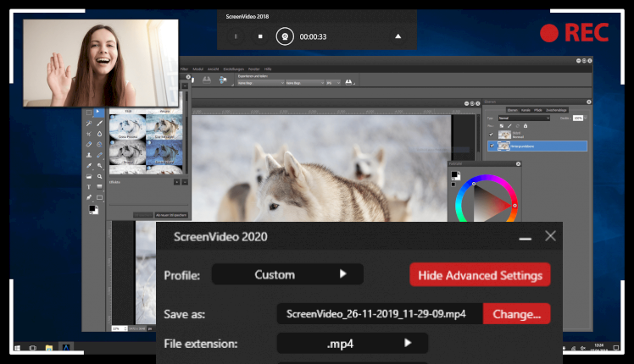Select the pen tool
The width and height of the screenshot is (634, 364).
pyautogui.click(x=89, y=197)
